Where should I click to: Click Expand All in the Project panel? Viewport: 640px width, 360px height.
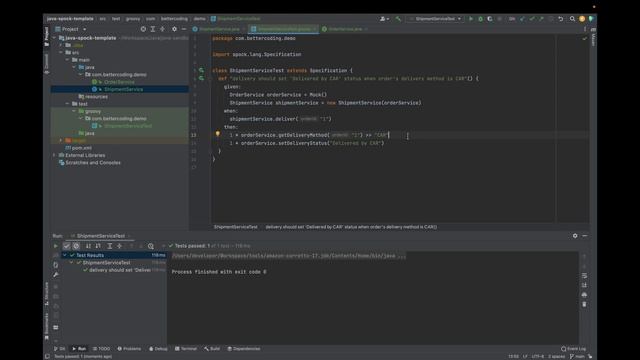point(153,29)
